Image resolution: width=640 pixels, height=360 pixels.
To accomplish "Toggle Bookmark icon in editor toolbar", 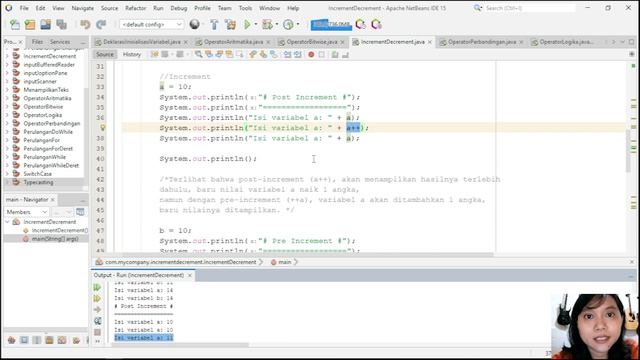I will pos(273,54).
